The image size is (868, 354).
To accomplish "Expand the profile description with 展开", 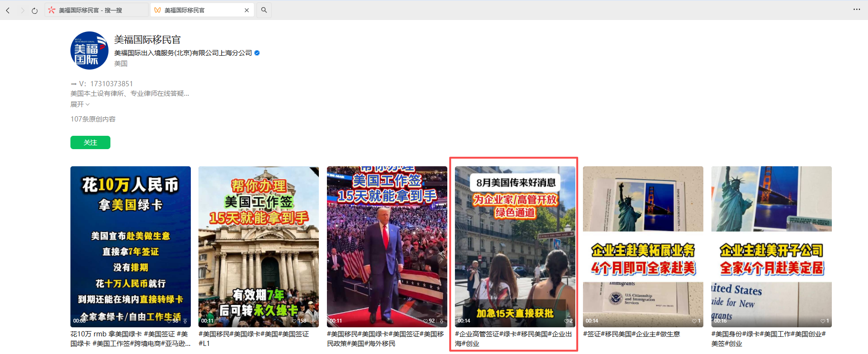I will coord(80,104).
